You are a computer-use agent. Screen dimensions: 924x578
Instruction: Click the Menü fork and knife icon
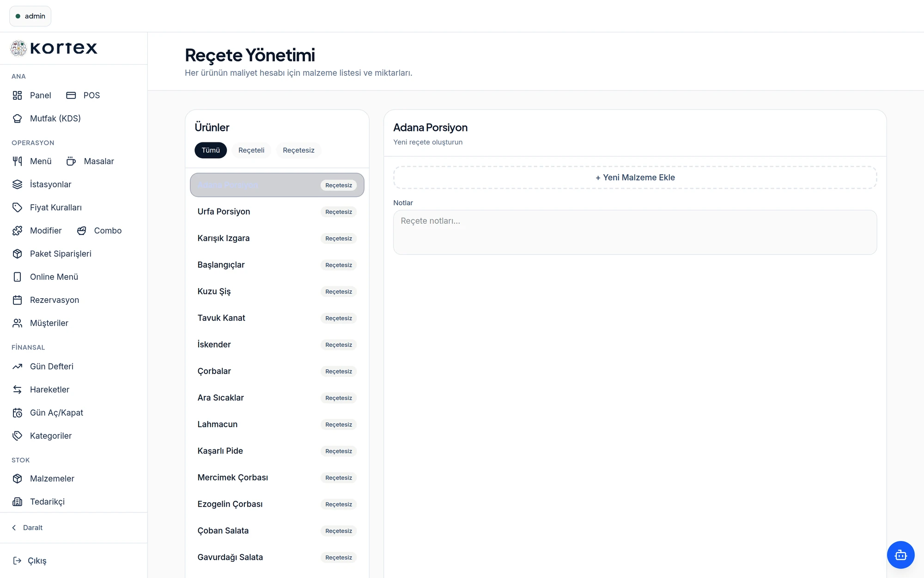click(17, 161)
